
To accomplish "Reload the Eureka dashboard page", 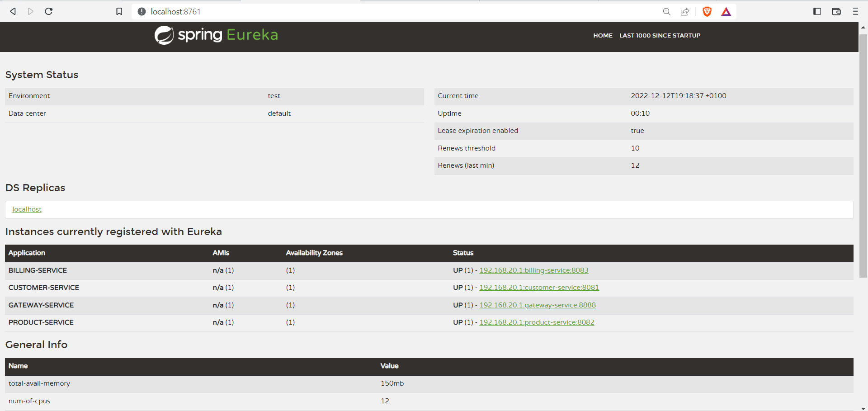I will point(48,11).
